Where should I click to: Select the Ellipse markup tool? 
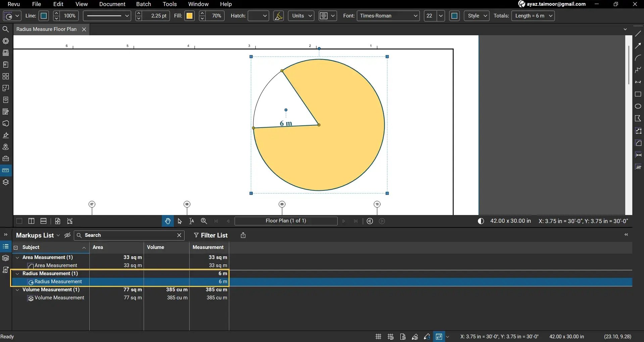click(x=638, y=106)
